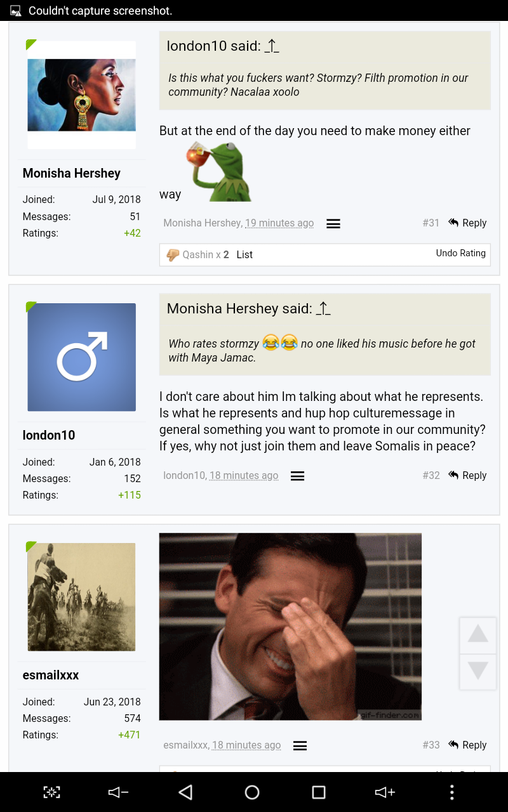The height and width of the screenshot is (812, 508).
Task: Open hamburger menu on london10's post #32
Action: (x=298, y=476)
